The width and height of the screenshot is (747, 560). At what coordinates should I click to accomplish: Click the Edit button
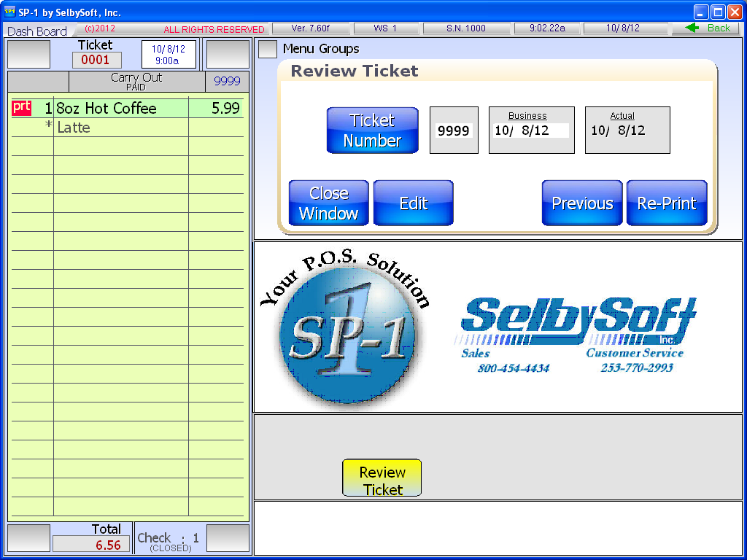point(413,203)
